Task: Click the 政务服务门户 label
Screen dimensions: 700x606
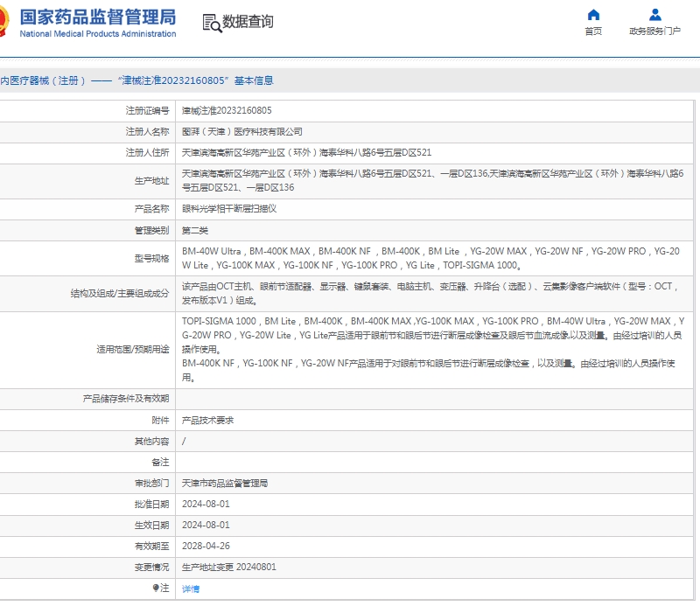Action: click(x=654, y=31)
